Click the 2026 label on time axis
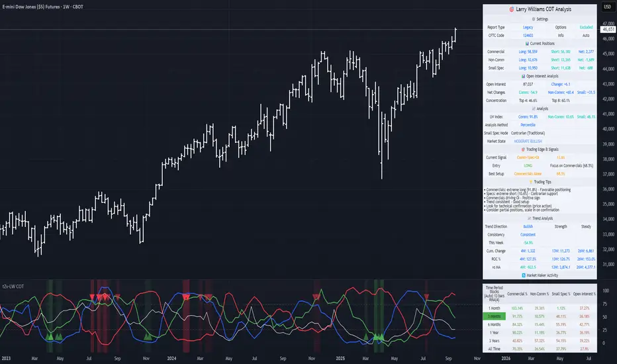617x364 pixels. click(506, 359)
